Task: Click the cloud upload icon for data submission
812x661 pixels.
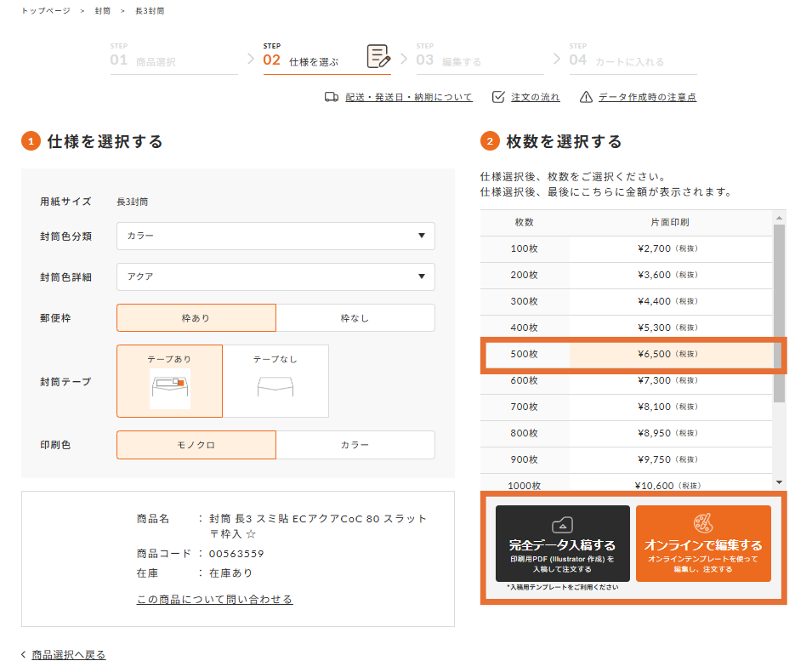Action: (x=563, y=524)
